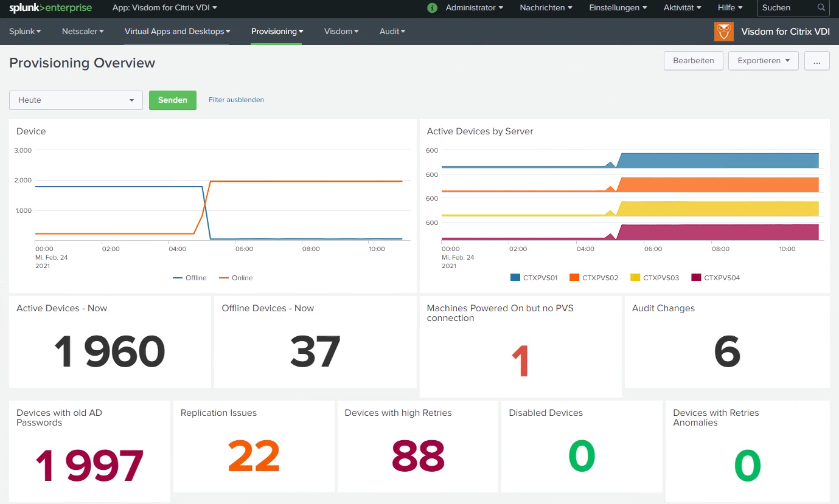Click the Audit Changes value 6
The height and width of the screenshot is (504, 839).
coord(727,352)
